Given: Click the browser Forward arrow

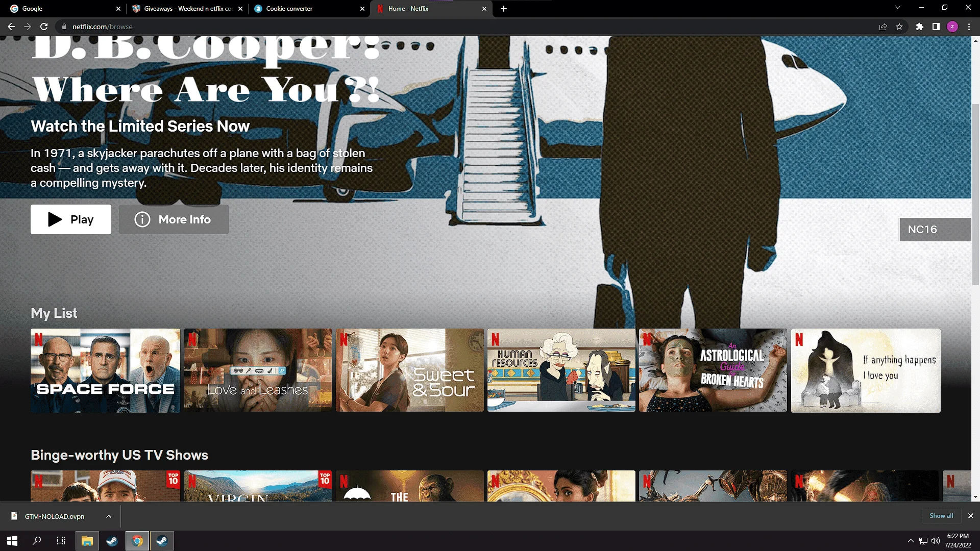Looking at the screenshot, I should coord(28,27).
